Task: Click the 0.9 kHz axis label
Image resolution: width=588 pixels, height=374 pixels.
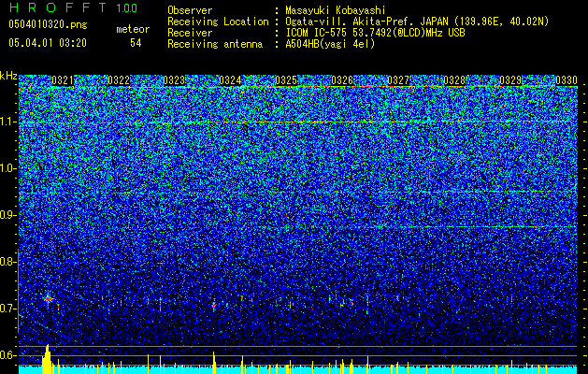Action: (8, 215)
